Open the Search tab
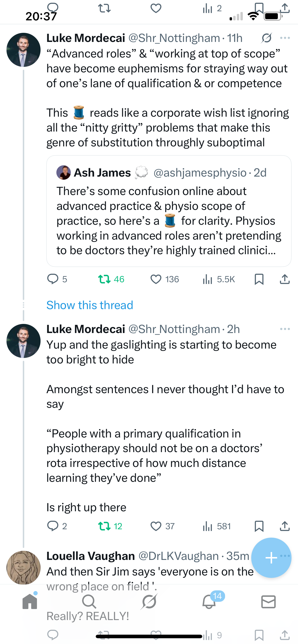Screen dimensions: 298x644 [89, 602]
